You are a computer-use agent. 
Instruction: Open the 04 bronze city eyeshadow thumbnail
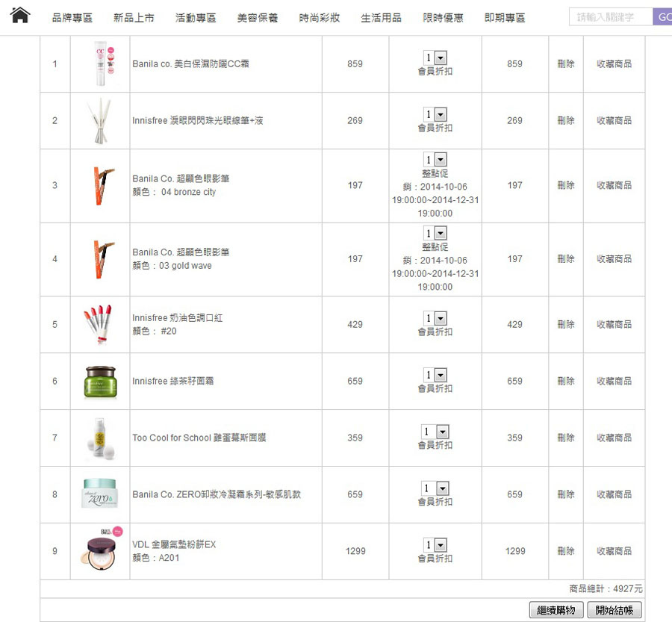point(103,185)
